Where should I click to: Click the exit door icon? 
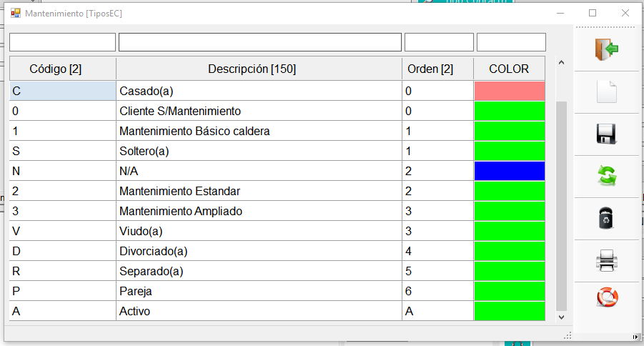(607, 49)
